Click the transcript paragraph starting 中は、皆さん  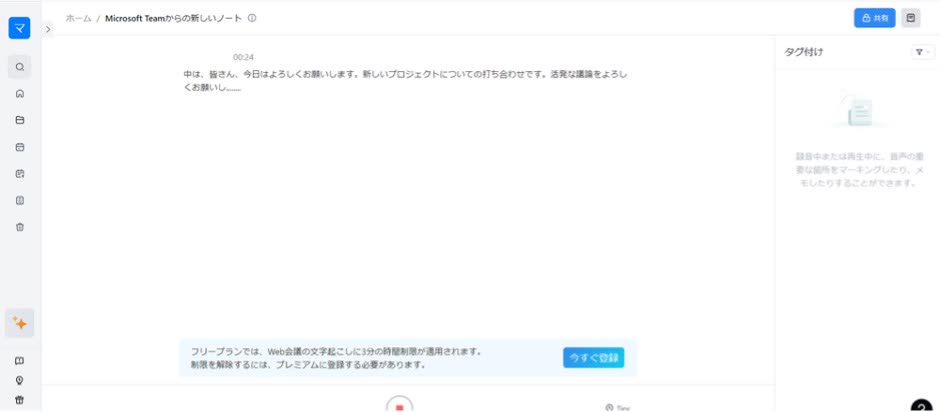(406, 81)
